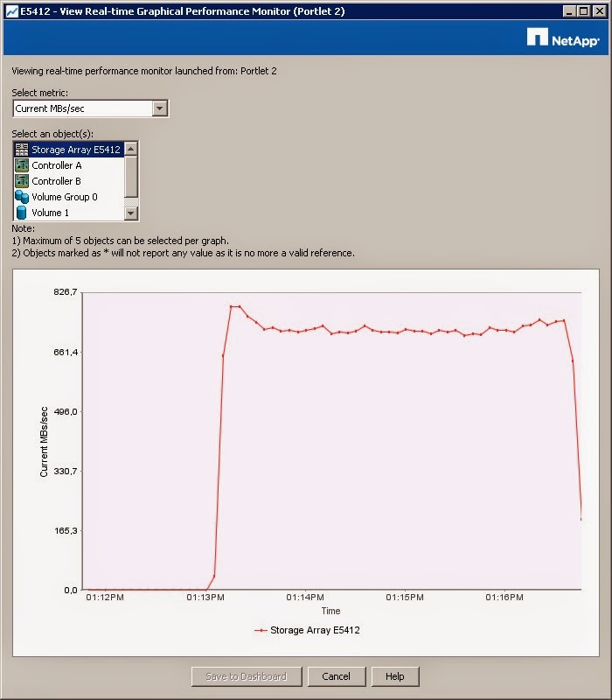Select Controller B in the object list
This screenshot has width=612, height=700.
pos(69,181)
